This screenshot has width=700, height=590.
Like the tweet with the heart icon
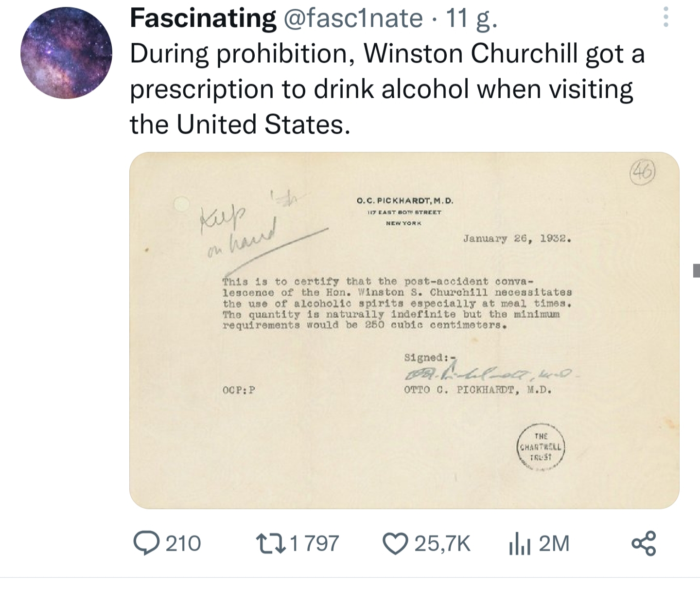click(x=396, y=543)
